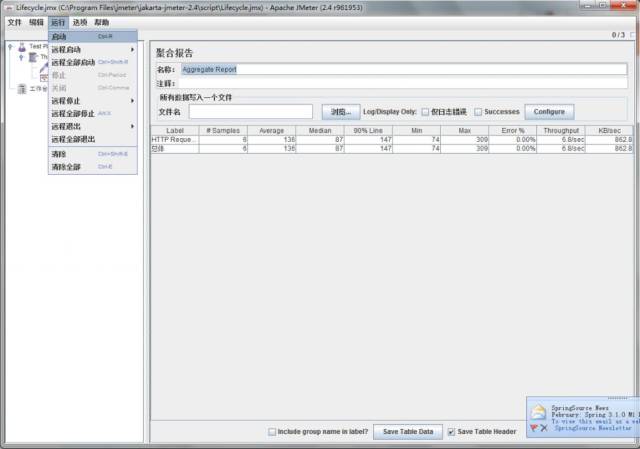Open the 'To view this email' notification link
This screenshot has height=449, width=640.
click(x=595, y=421)
